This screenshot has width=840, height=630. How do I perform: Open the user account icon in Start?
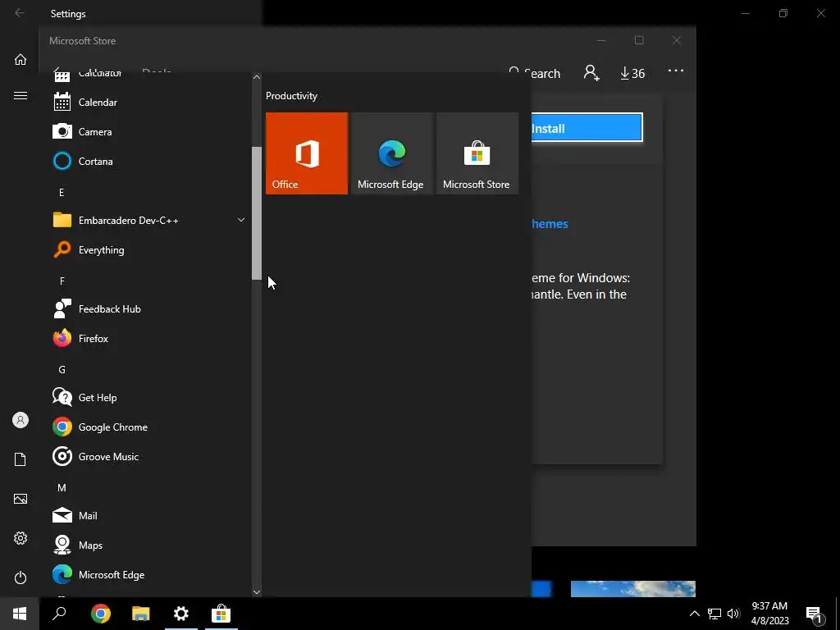tap(21, 420)
